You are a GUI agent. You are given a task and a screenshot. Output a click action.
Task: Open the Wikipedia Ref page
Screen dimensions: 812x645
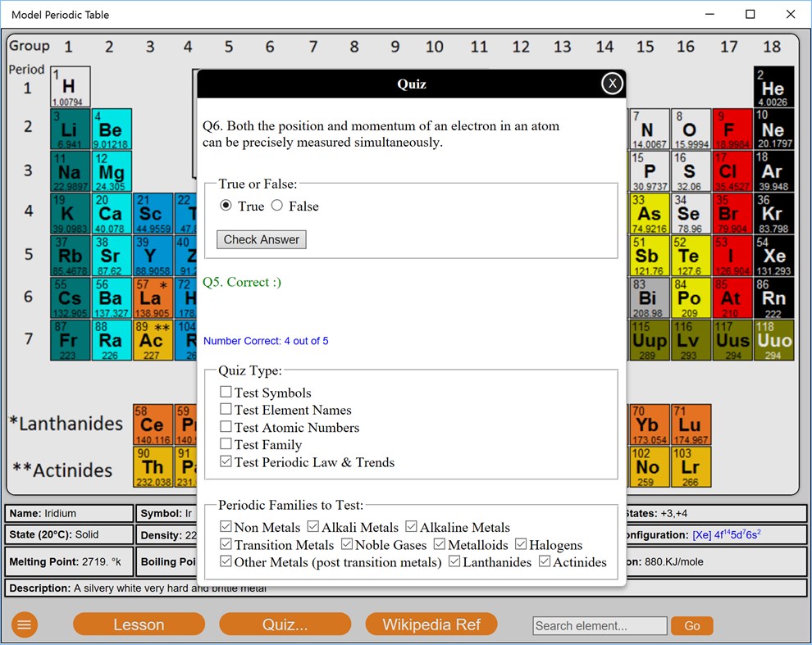coord(431,624)
